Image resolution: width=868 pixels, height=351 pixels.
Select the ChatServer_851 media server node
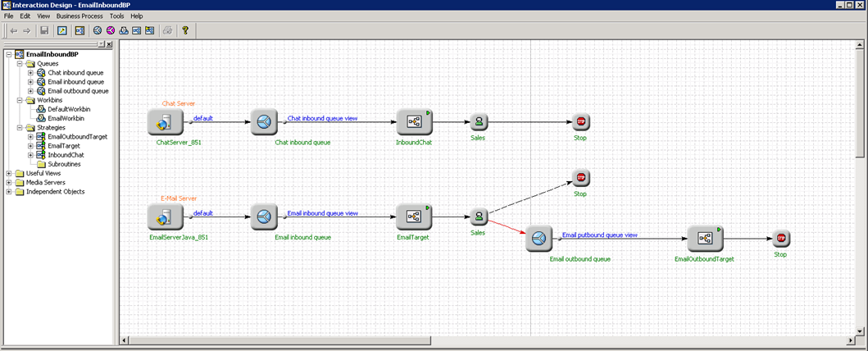click(164, 123)
